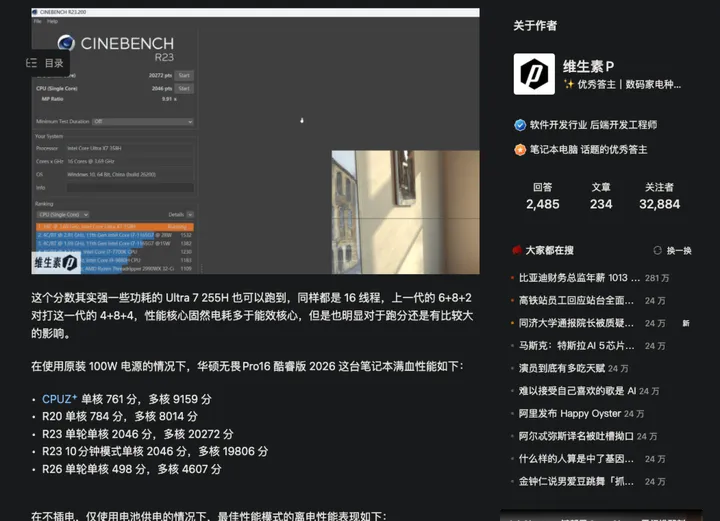Viewport: 720px width, 521px height.
Task: Click line R23 10分钟模式单核 2046 分
Action: pos(155,451)
